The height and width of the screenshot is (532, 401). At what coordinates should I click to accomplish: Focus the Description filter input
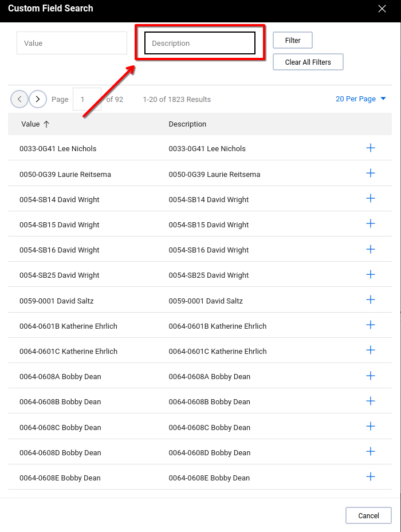tap(200, 43)
